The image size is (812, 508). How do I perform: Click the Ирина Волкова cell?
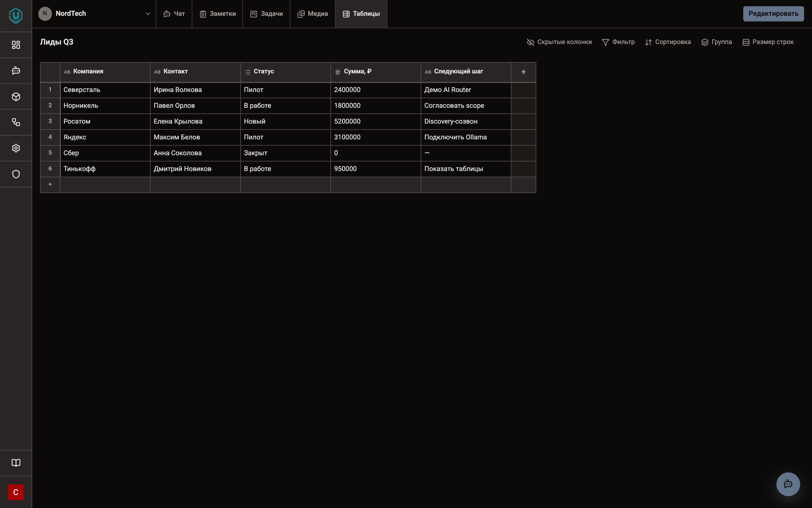coord(195,90)
